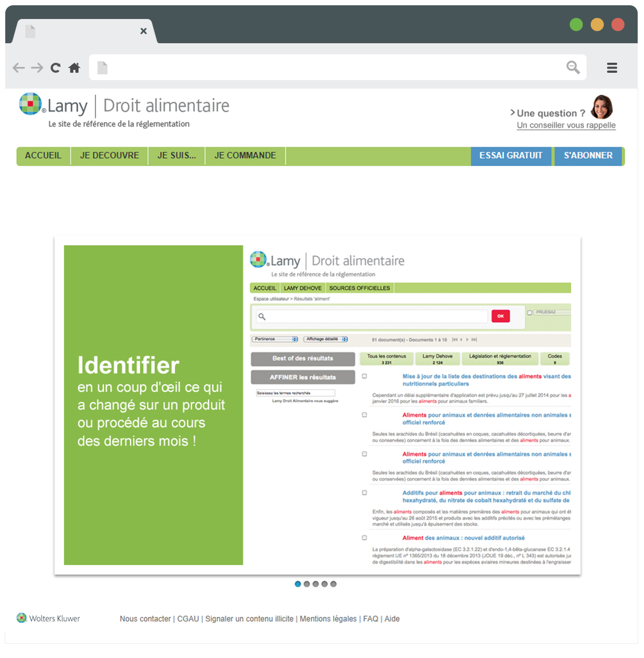Image resolution: width=644 pixels, height=658 pixels.
Task: Open the ACCUEIL menu in the green bar
Action: coord(43,156)
